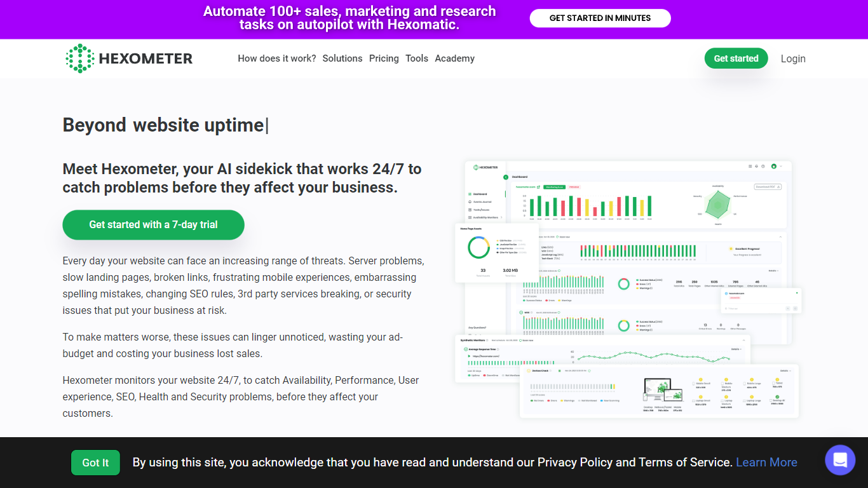Click the apps grid icon in dashboard preview
The image size is (868, 488).
coord(750,166)
